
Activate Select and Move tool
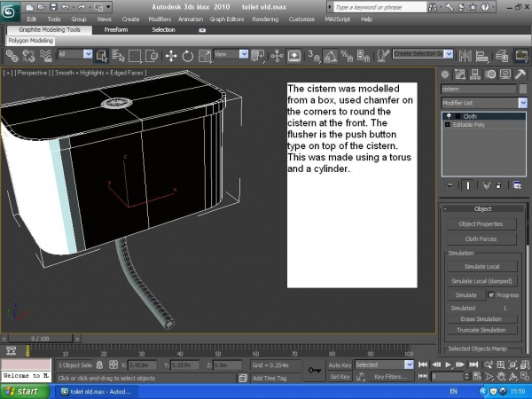coord(171,56)
